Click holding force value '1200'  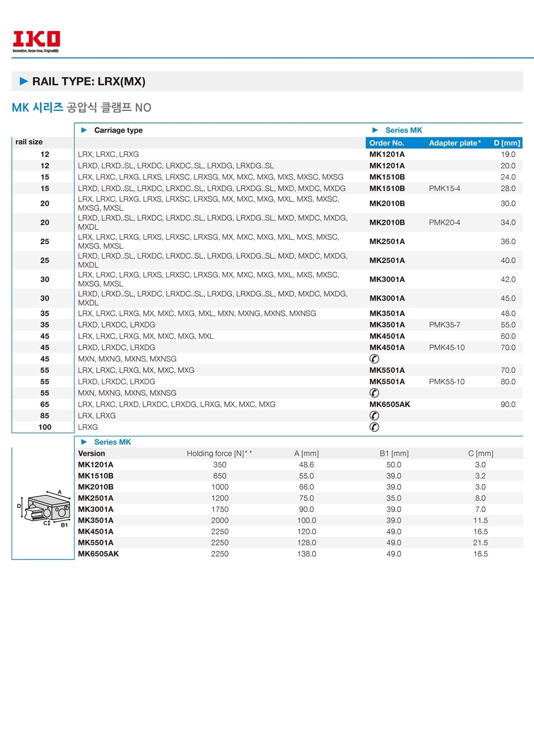point(220,498)
